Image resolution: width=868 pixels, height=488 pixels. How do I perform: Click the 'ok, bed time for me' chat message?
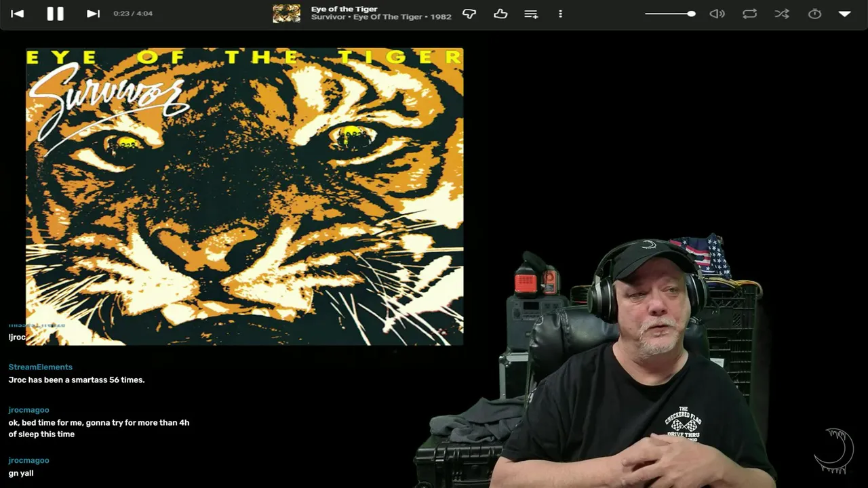pyautogui.click(x=99, y=428)
